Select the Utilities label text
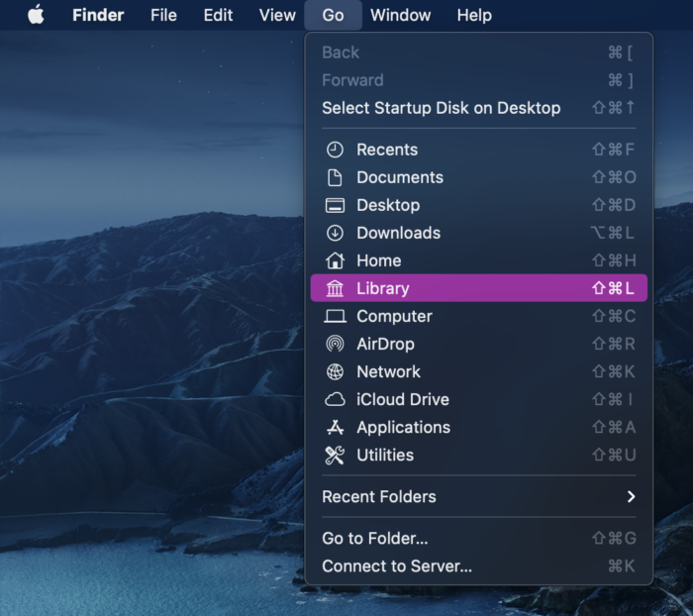693x616 pixels. 385,455
